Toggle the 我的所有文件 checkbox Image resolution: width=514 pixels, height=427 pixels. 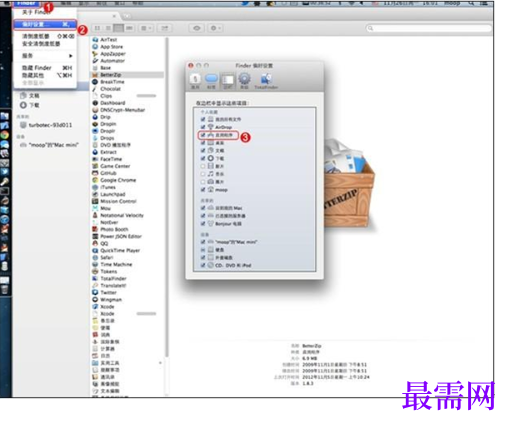pos(203,119)
